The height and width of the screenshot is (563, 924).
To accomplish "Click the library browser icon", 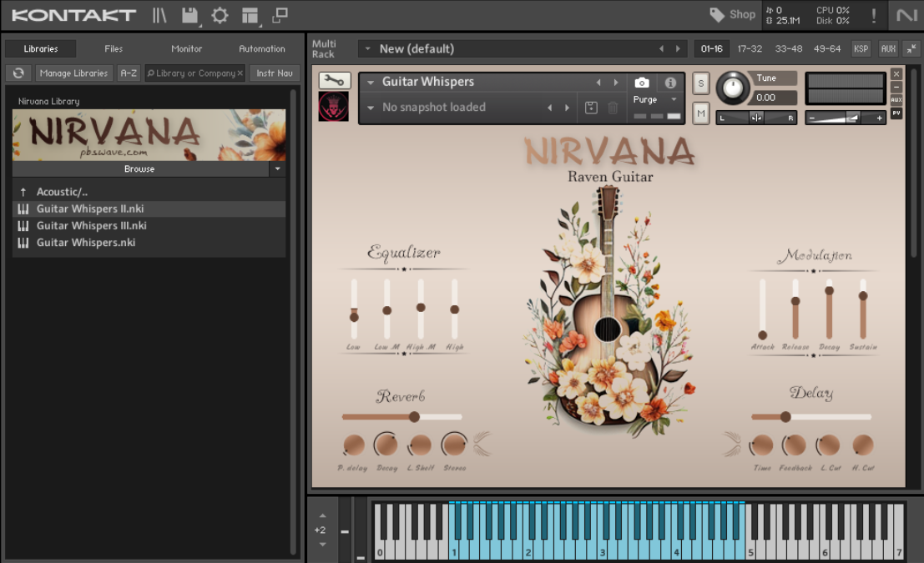I will click(159, 15).
